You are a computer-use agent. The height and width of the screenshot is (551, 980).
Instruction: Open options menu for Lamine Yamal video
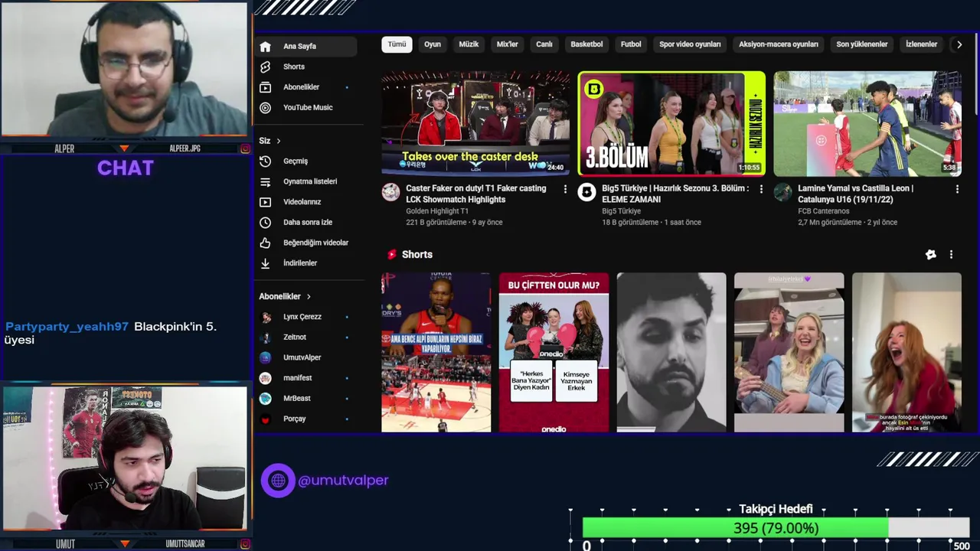pos(956,189)
